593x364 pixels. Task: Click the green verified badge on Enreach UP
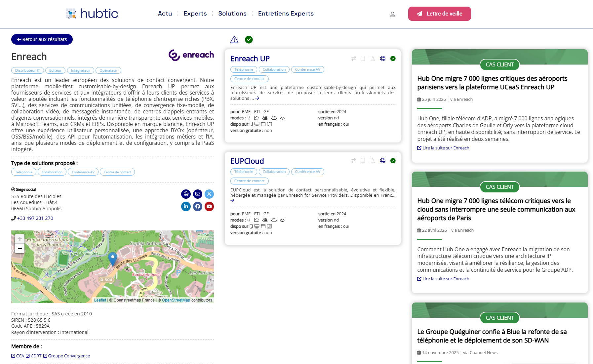pos(393,59)
